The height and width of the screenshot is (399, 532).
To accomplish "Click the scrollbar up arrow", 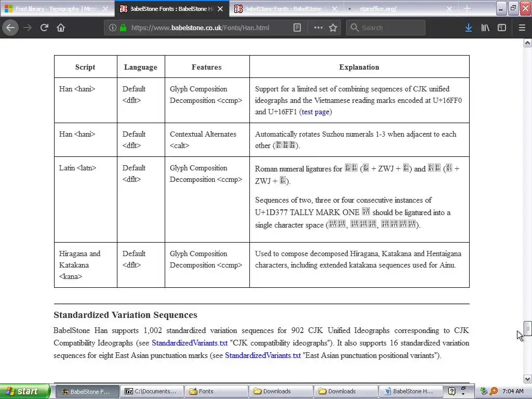I will point(527,43).
